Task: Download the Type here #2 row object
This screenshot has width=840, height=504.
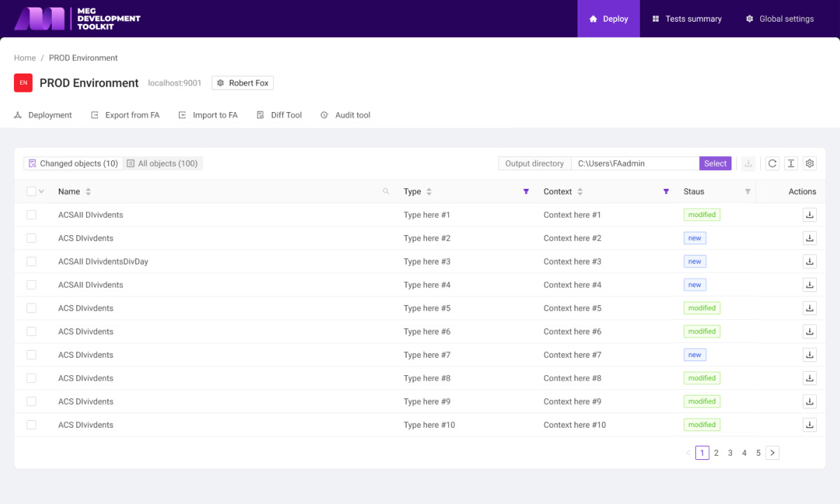Action: point(809,238)
